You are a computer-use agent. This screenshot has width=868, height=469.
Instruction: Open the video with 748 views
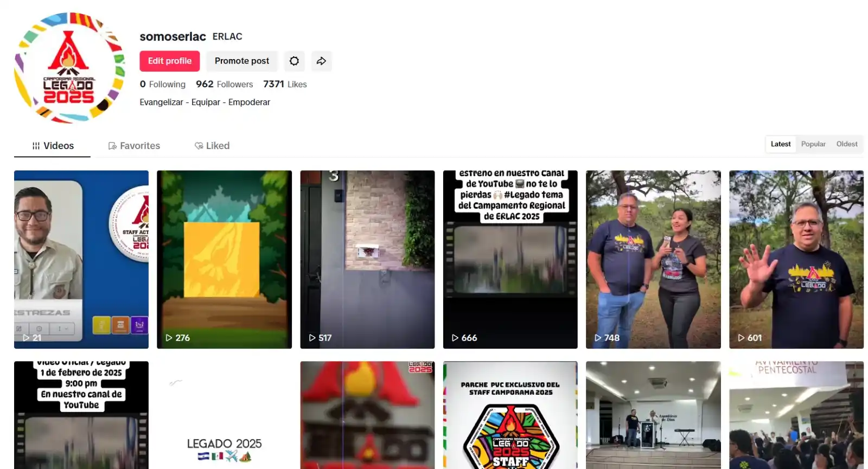coord(653,260)
